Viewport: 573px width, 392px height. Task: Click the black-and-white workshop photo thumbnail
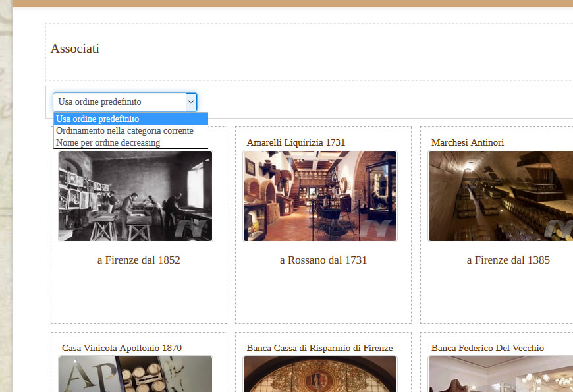(x=136, y=196)
